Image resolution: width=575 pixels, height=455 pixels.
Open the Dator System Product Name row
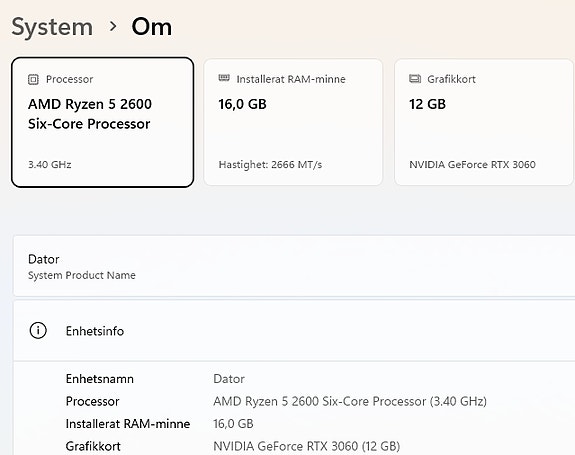pos(294,266)
